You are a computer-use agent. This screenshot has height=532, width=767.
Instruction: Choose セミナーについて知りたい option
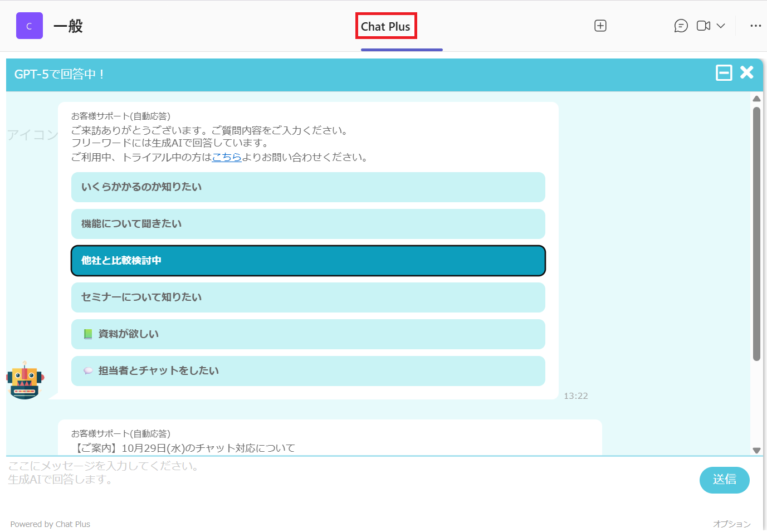coord(308,297)
